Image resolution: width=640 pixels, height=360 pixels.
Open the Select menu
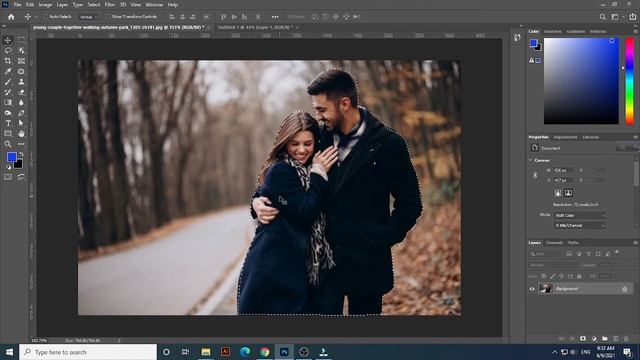93,5
